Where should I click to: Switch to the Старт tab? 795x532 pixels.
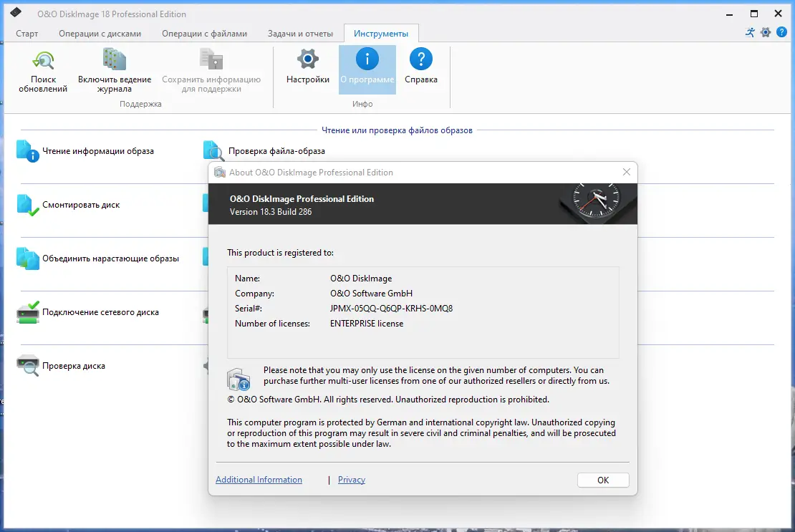tap(27, 33)
